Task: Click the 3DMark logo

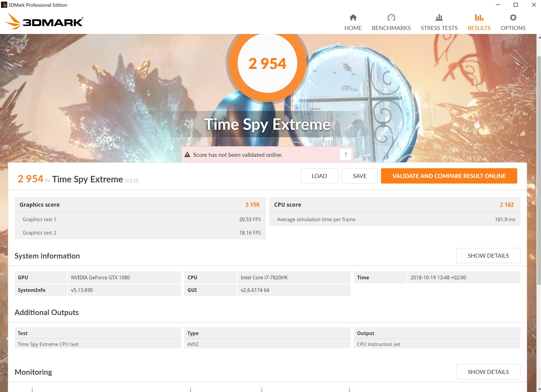Action: [x=44, y=21]
